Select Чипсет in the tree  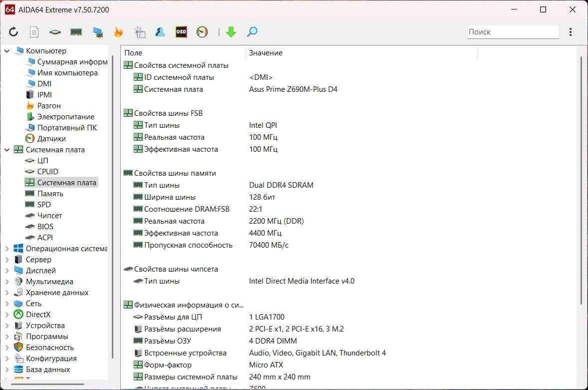49,216
